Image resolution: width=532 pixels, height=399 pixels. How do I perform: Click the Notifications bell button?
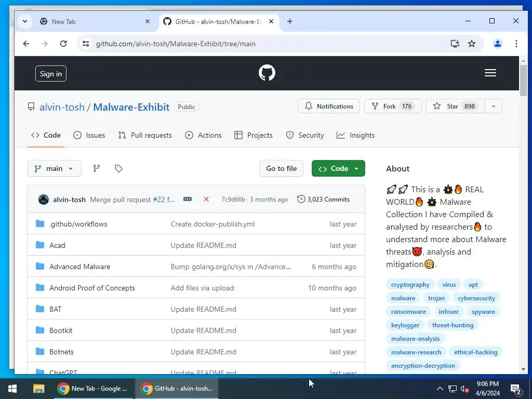[x=329, y=106]
